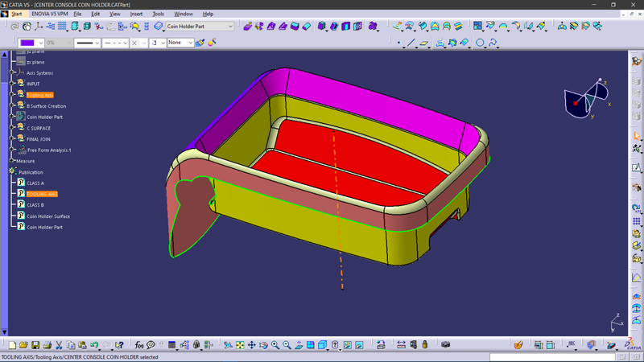This screenshot has height=362, width=644.
Task: Toggle Swap Visible Space icon
Action: tap(359, 345)
